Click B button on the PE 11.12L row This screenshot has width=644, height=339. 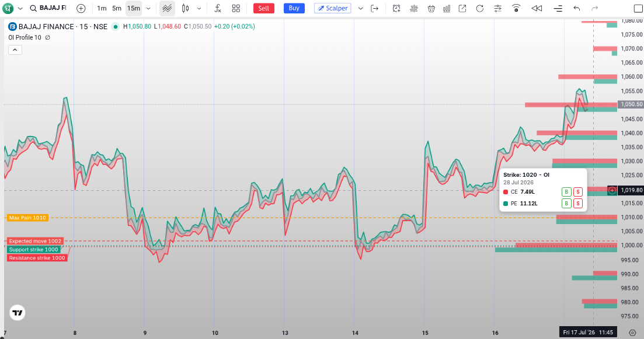pos(566,203)
